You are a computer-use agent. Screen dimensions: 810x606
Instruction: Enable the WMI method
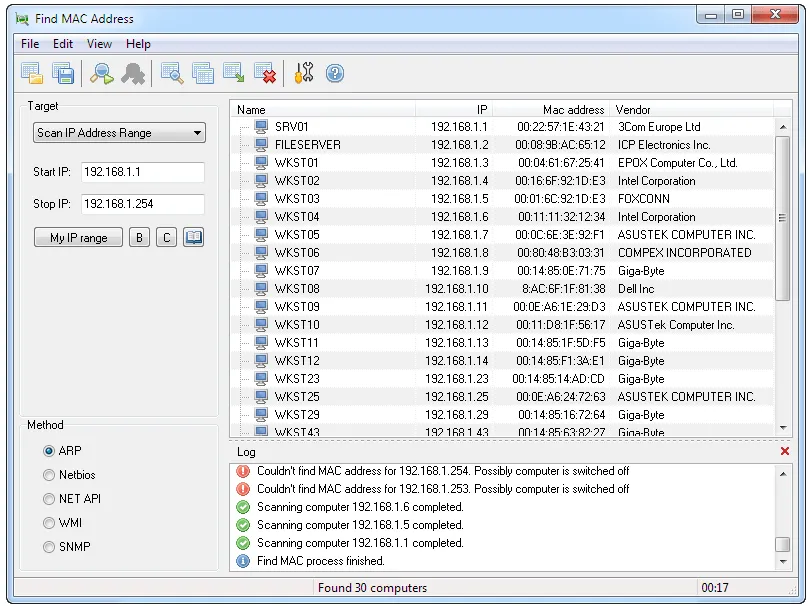[49, 523]
